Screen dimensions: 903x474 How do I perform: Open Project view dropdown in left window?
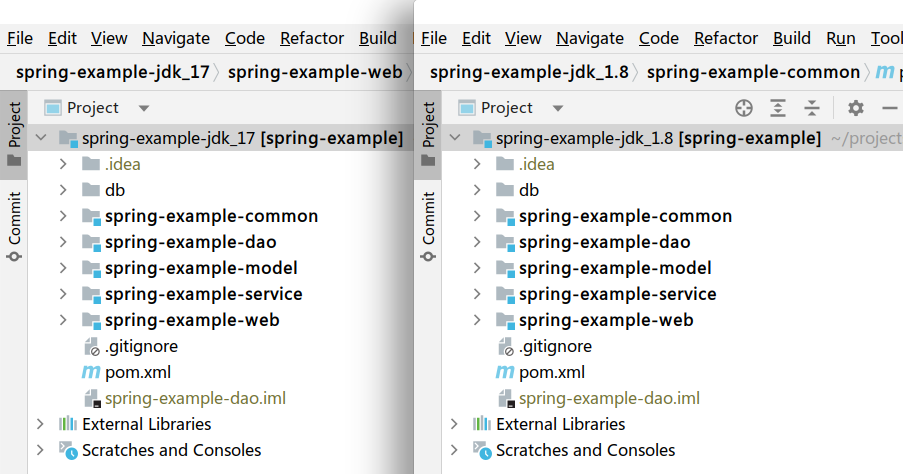(x=144, y=108)
